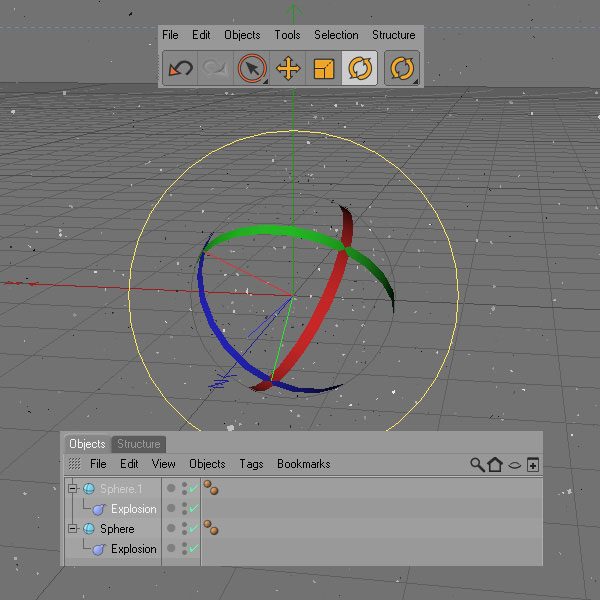Image resolution: width=600 pixels, height=600 pixels.
Task: Select the Scale tool square icon
Action: tap(324, 68)
